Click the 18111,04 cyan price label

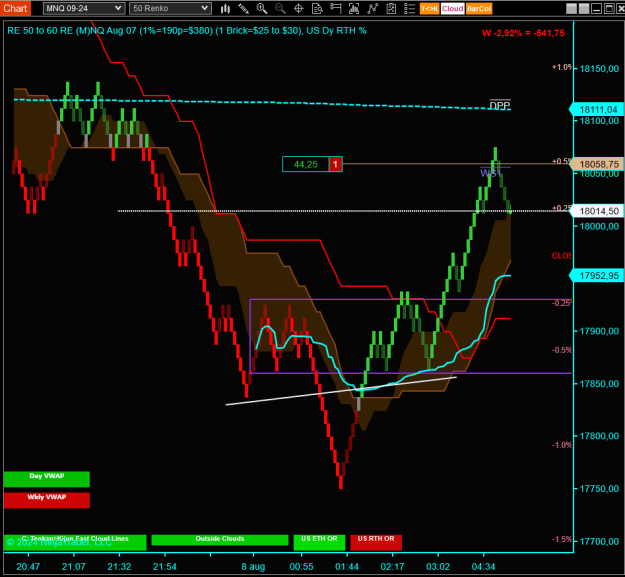click(597, 109)
